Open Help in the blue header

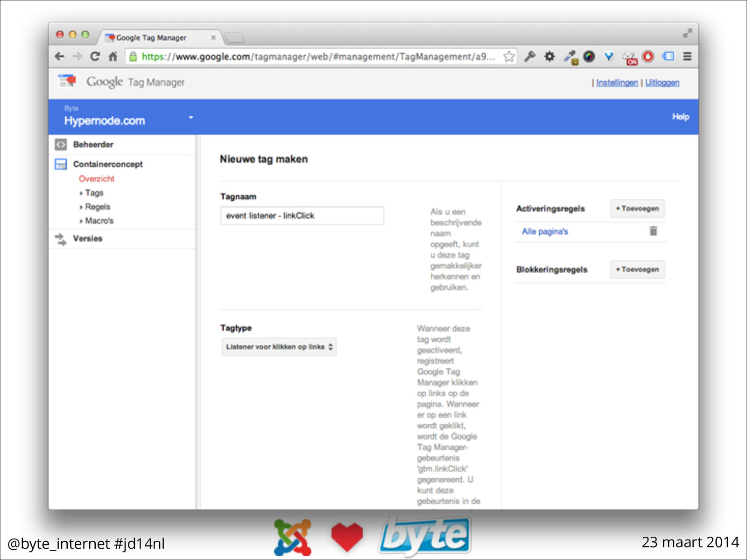click(681, 117)
